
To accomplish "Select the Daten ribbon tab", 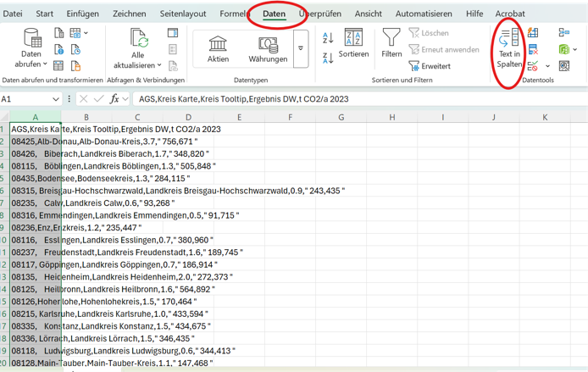I will tap(275, 14).
